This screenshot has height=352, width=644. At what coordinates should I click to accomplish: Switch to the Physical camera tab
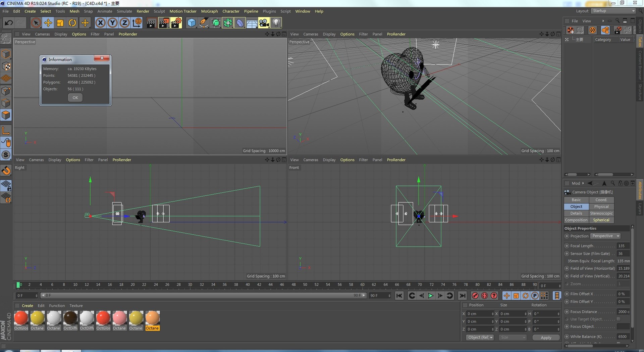(x=601, y=207)
